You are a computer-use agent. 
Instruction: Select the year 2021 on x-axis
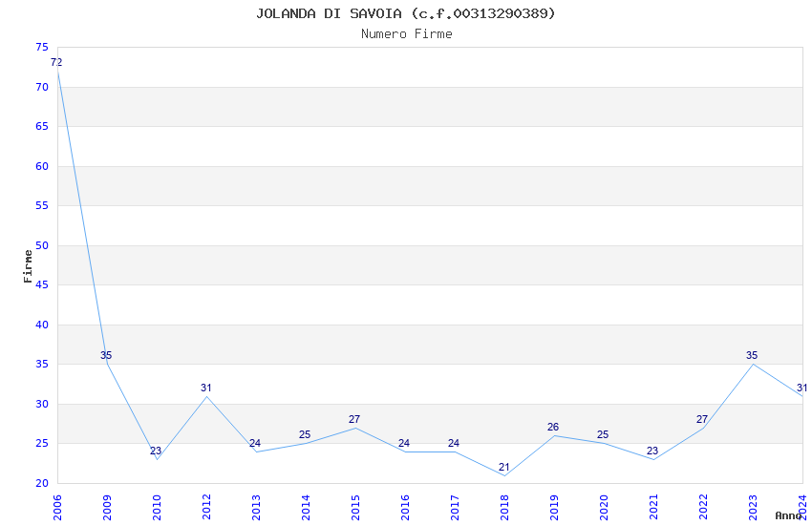point(654,507)
